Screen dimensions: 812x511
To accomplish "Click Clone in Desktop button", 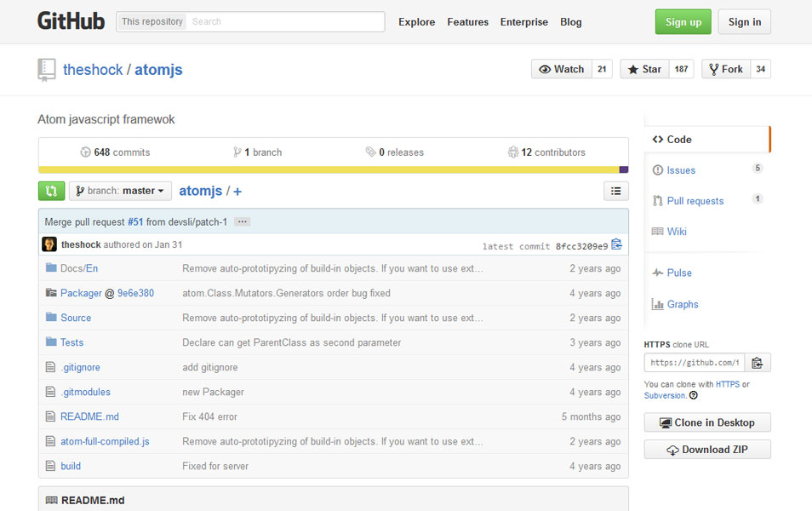I will click(706, 422).
